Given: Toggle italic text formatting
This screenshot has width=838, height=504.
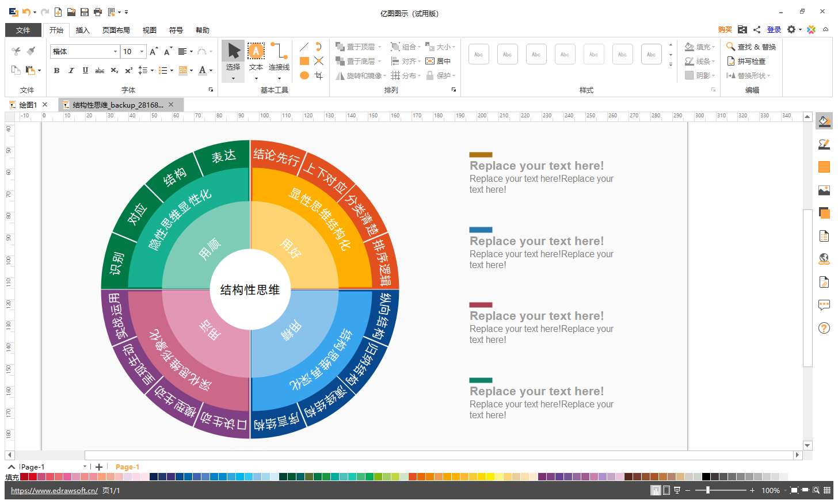Looking at the screenshot, I should click(x=71, y=70).
